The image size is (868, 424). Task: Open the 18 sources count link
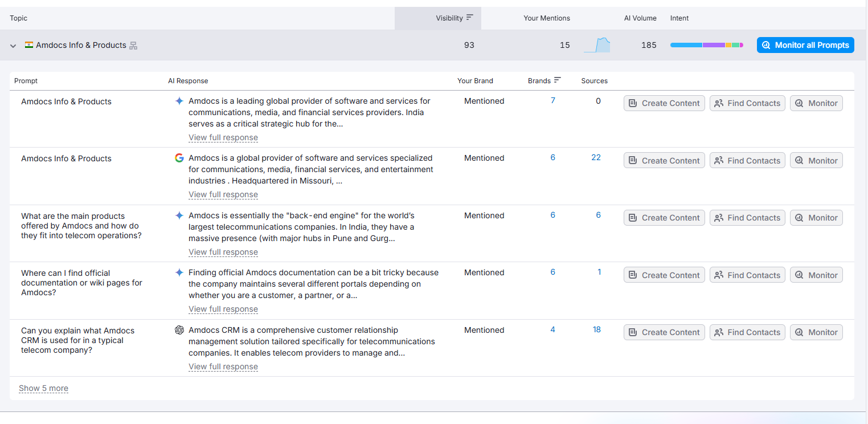coord(597,329)
